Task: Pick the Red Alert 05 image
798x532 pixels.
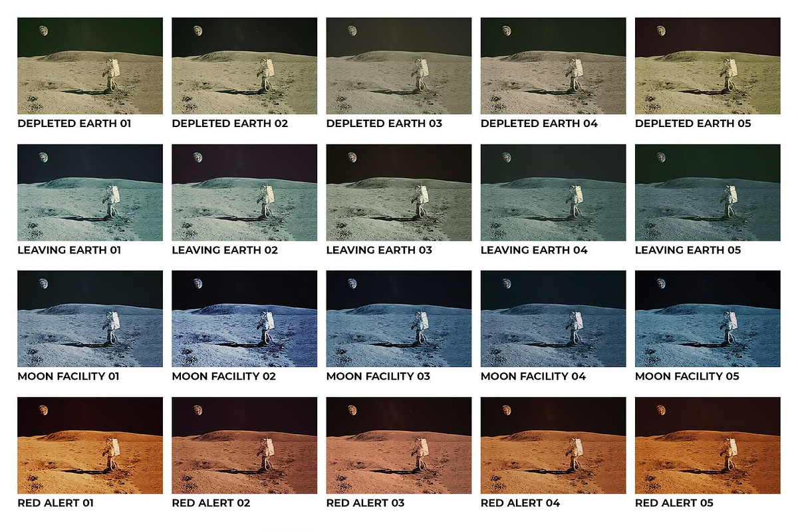Action: (708, 445)
